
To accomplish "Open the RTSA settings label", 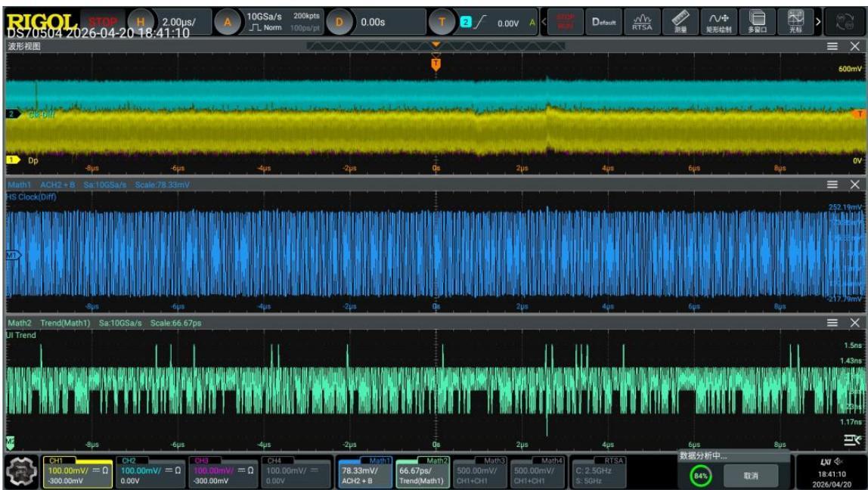I will (x=598, y=473).
